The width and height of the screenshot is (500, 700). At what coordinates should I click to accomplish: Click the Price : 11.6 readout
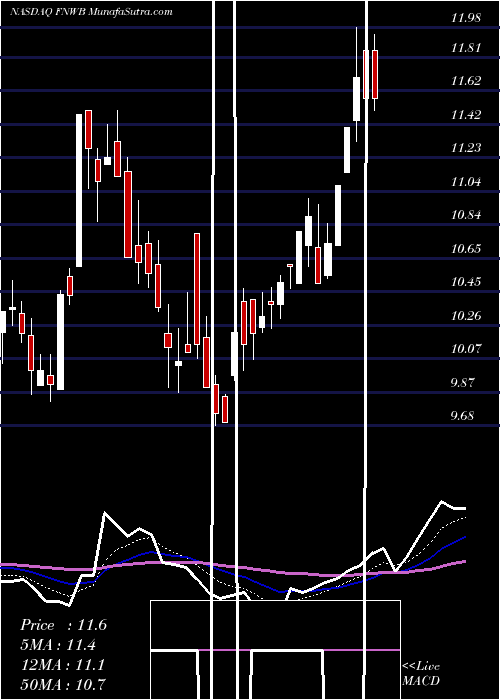(63, 625)
